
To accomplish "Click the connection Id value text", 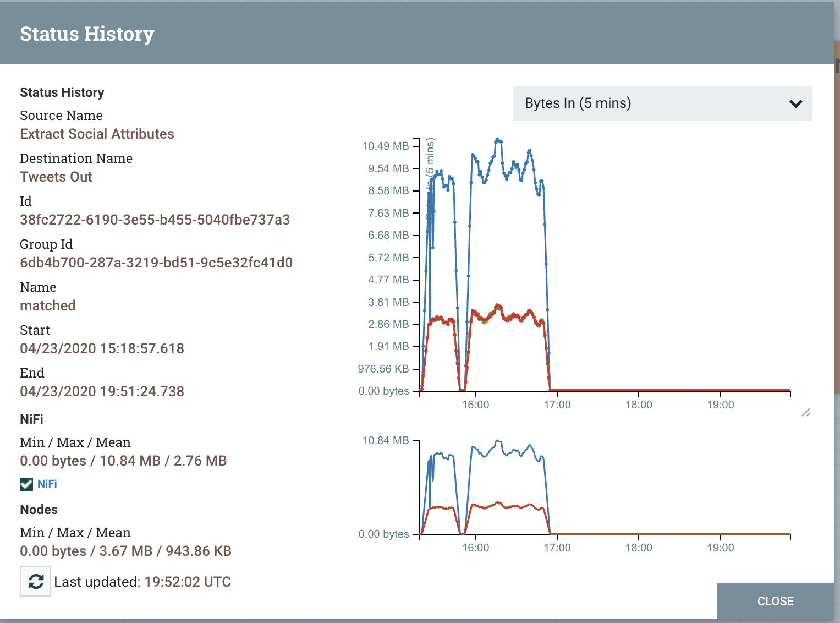I will pyautogui.click(x=155, y=220).
